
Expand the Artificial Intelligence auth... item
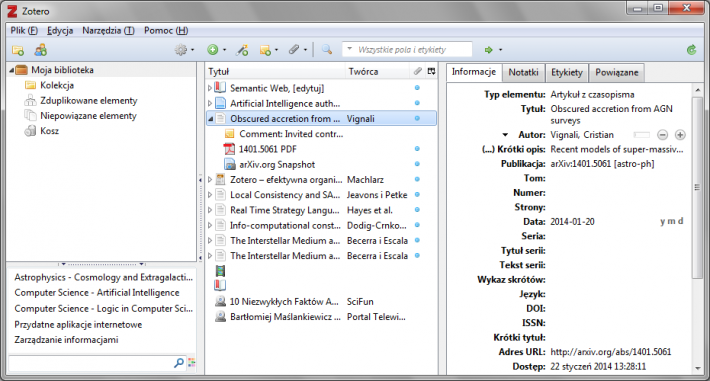coord(210,103)
